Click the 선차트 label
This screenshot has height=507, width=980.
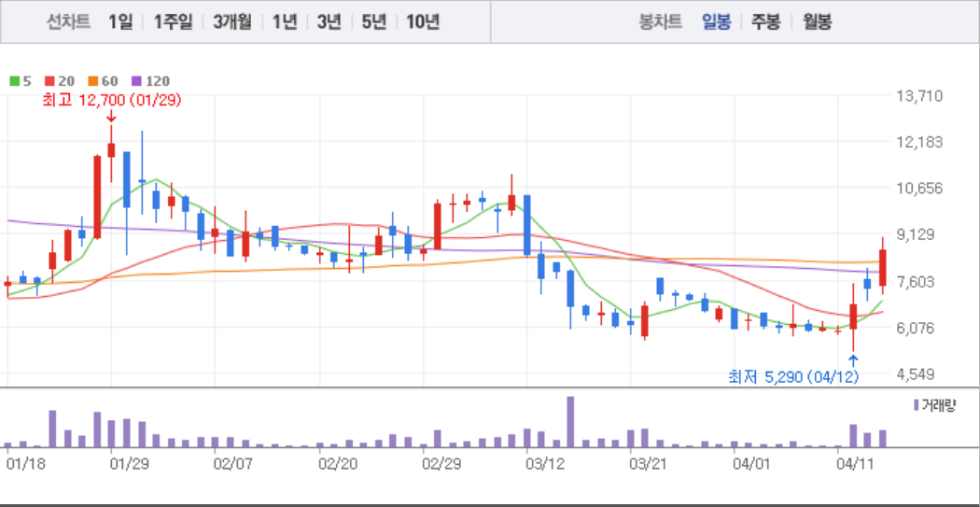tap(69, 22)
